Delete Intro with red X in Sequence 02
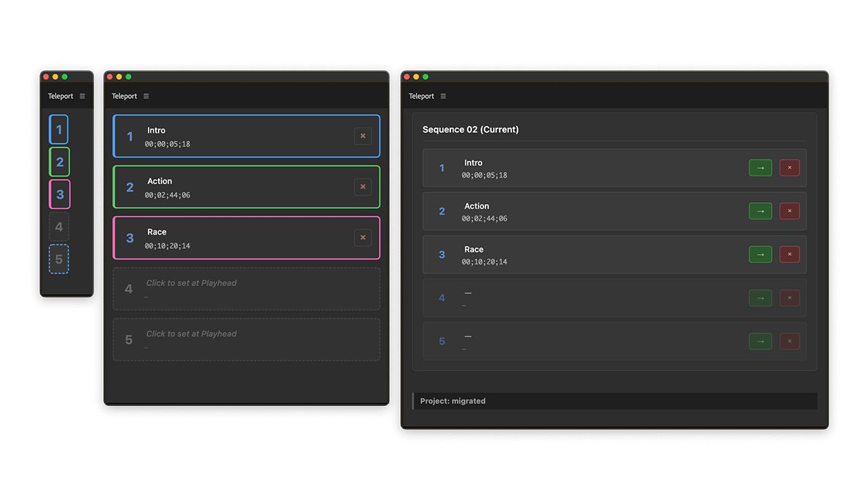Image resolution: width=868 pixels, height=488 pixels. [x=789, y=168]
